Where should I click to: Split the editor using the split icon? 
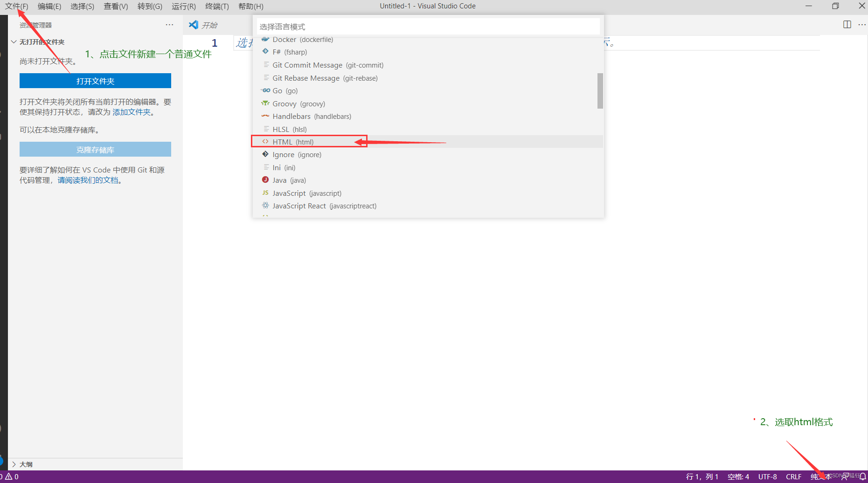coord(847,25)
